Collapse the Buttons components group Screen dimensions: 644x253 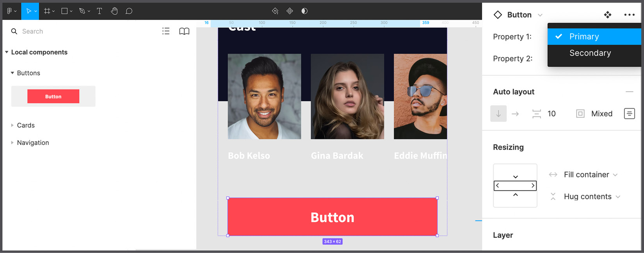coord(12,73)
